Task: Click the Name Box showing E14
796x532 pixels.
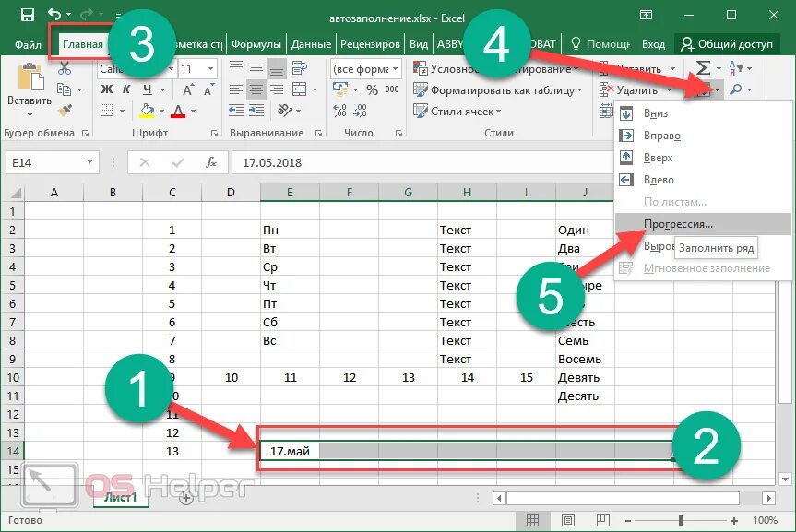Action: (x=52, y=162)
